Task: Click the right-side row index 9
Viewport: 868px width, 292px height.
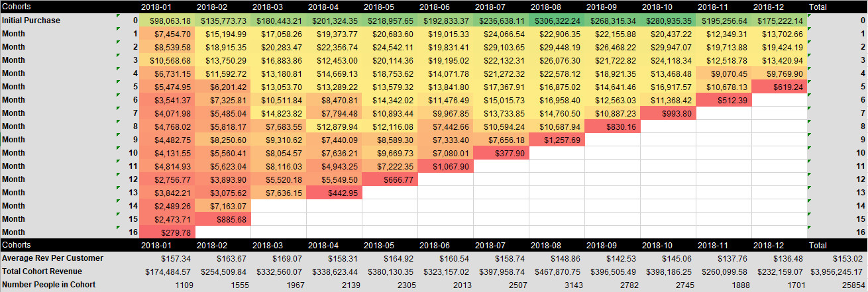Action: point(862,140)
